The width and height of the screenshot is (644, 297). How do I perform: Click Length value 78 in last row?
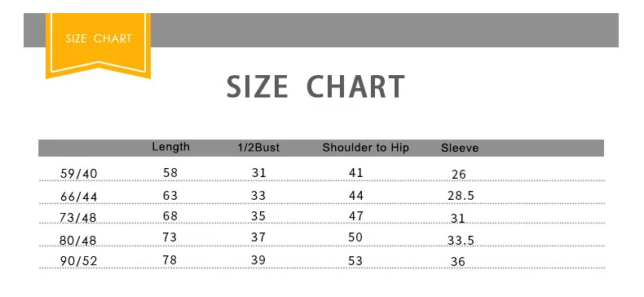click(x=170, y=260)
